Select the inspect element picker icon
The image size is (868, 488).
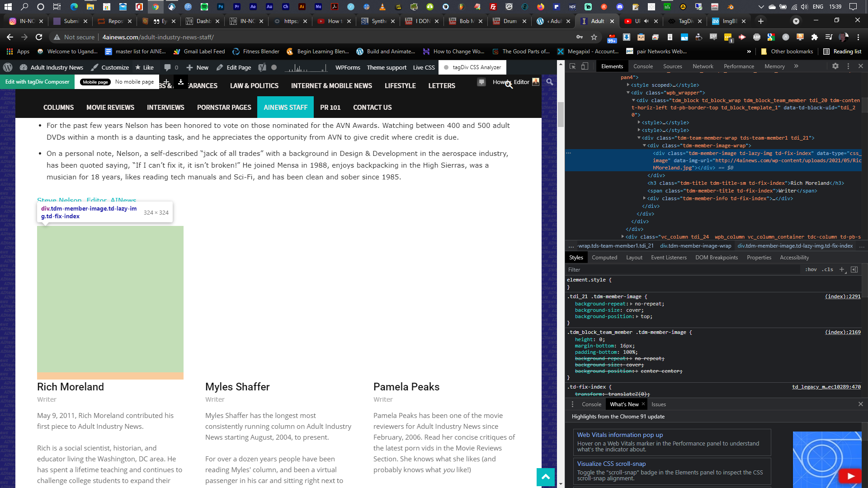coord(572,66)
